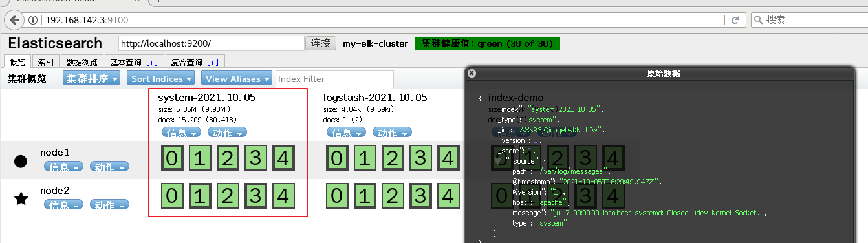This screenshot has height=243, width=868.
Task: Open 动作 dropdown under logstash-2021.10.05
Action: click(392, 133)
